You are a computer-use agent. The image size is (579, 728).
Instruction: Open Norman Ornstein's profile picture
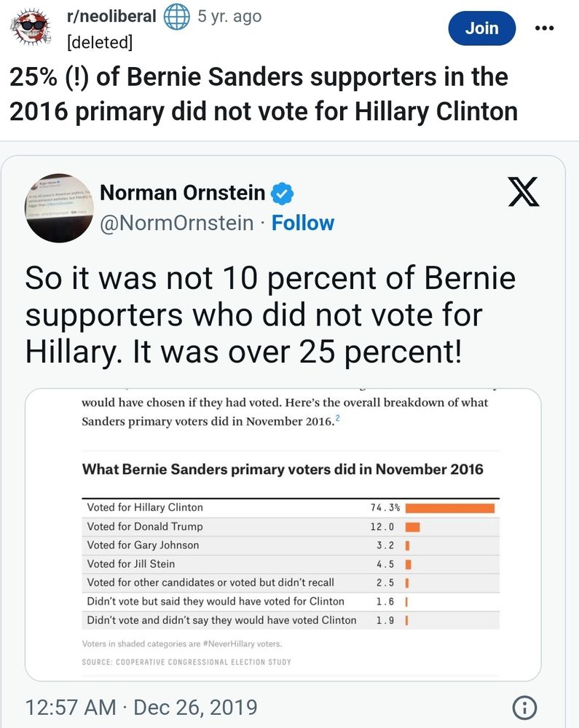click(x=60, y=208)
